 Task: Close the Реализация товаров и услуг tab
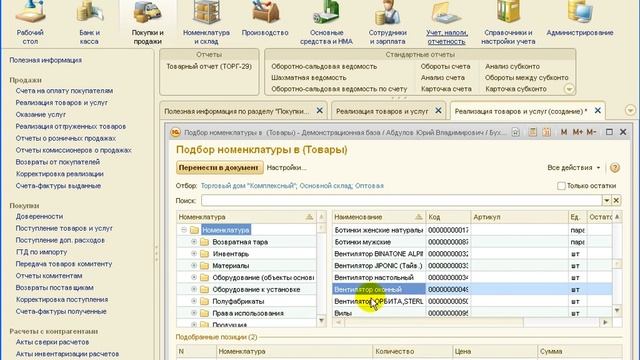(438, 111)
